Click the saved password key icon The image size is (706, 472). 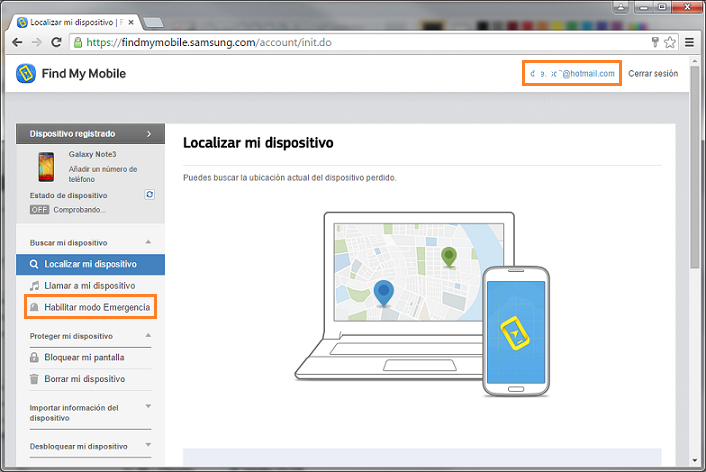(x=655, y=42)
